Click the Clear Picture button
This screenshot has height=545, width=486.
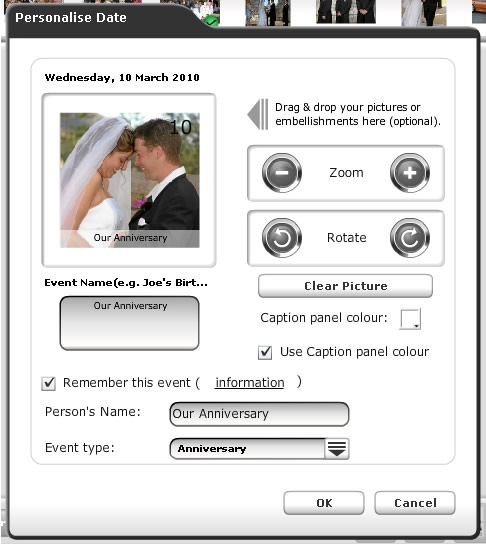point(345,286)
